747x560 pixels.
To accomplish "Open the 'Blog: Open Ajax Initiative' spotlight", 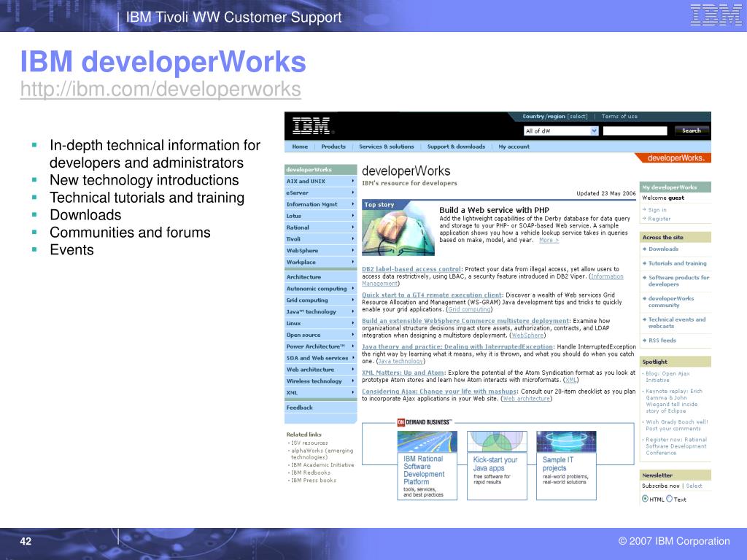I will click(667, 377).
